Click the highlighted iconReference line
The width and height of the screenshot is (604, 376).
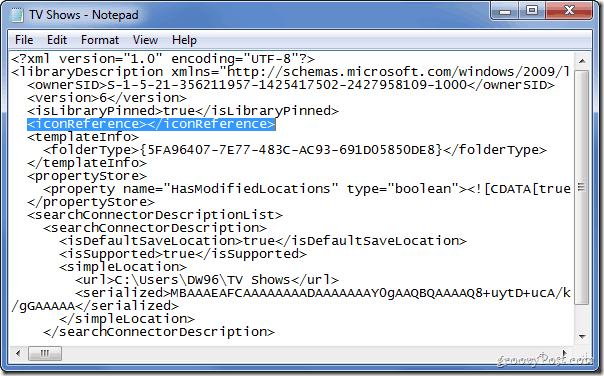tap(151, 124)
